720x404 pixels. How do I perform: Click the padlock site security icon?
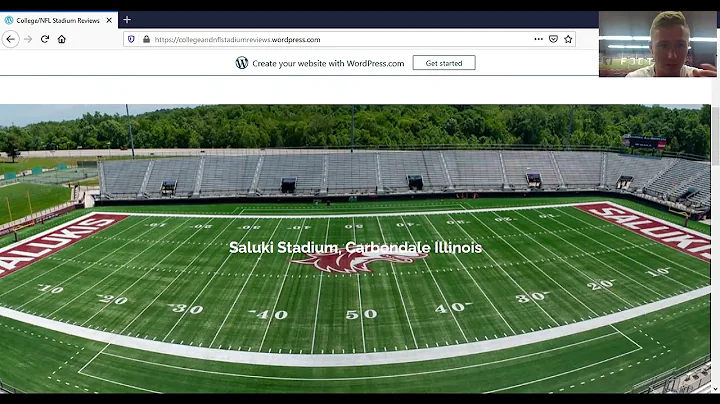[146, 39]
